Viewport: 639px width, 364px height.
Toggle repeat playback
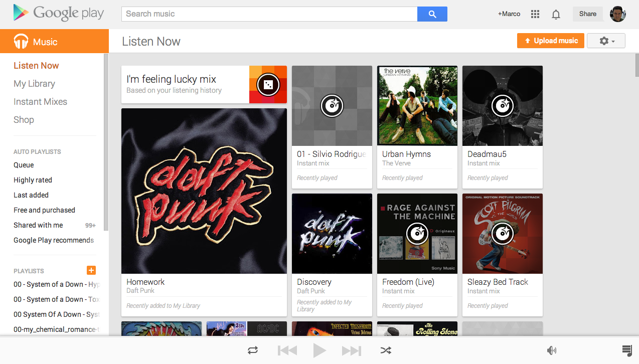pyautogui.click(x=253, y=350)
